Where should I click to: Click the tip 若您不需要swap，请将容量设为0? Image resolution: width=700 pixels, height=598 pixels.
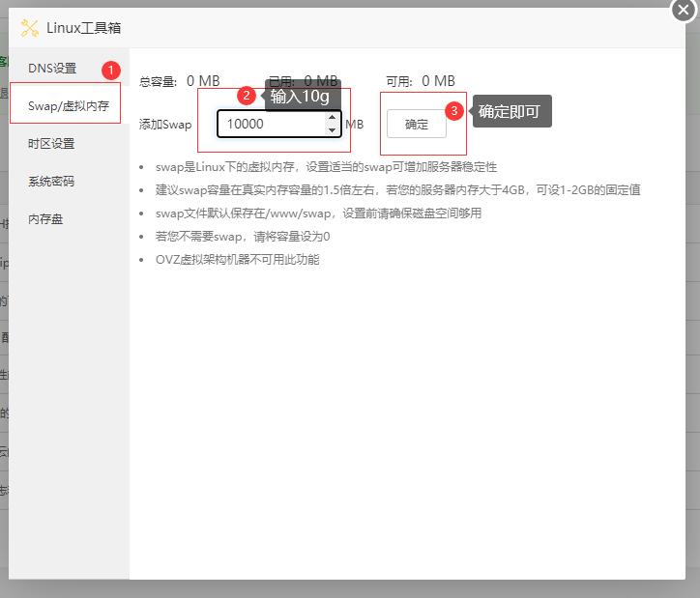(243, 237)
